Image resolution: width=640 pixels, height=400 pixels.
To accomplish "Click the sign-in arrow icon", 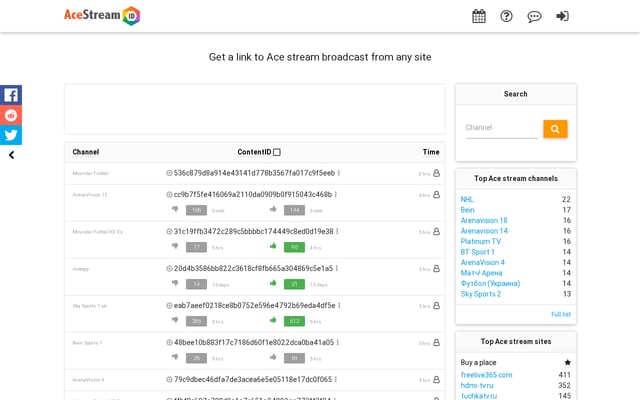I will [562, 16].
